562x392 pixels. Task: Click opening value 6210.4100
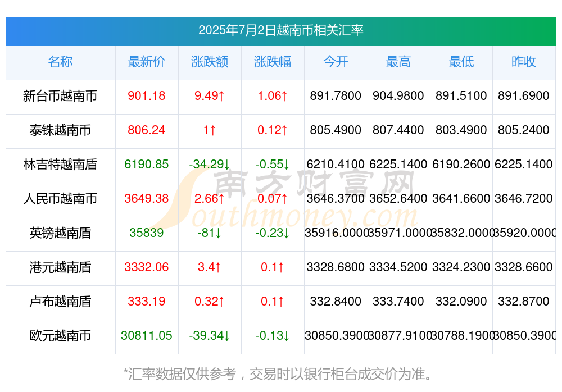336,165
